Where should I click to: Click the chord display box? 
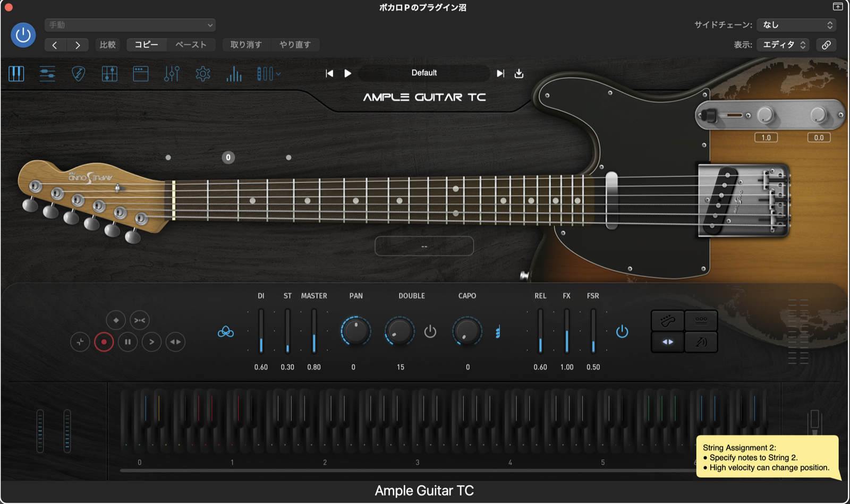pyautogui.click(x=424, y=246)
